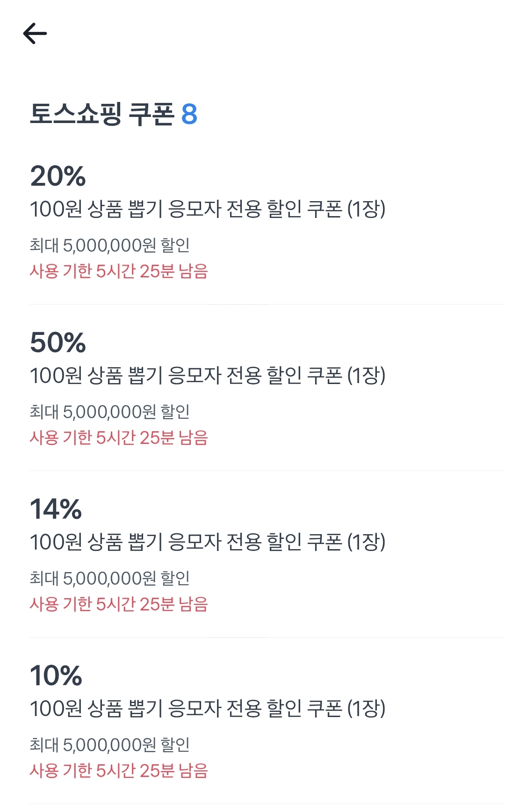
Task: Open the 50% coupon's 100원 상품 뽑기 title
Action: click(x=208, y=375)
